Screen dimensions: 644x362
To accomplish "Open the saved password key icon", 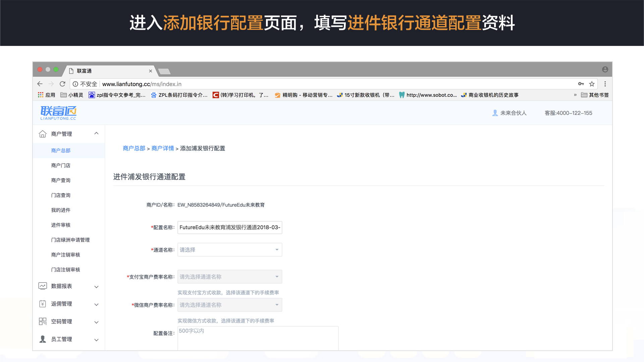I will coord(581,84).
